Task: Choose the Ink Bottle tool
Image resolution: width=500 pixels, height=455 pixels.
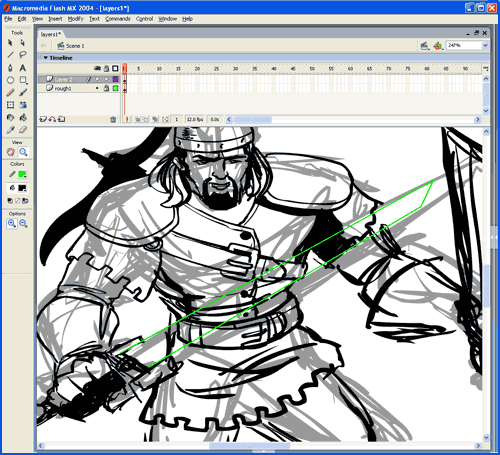Action: 10,117
